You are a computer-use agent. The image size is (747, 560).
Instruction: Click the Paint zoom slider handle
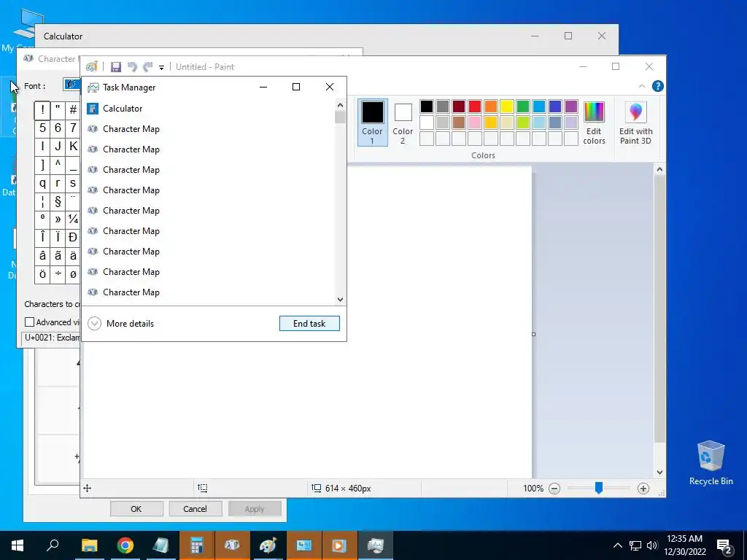(599, 488)
